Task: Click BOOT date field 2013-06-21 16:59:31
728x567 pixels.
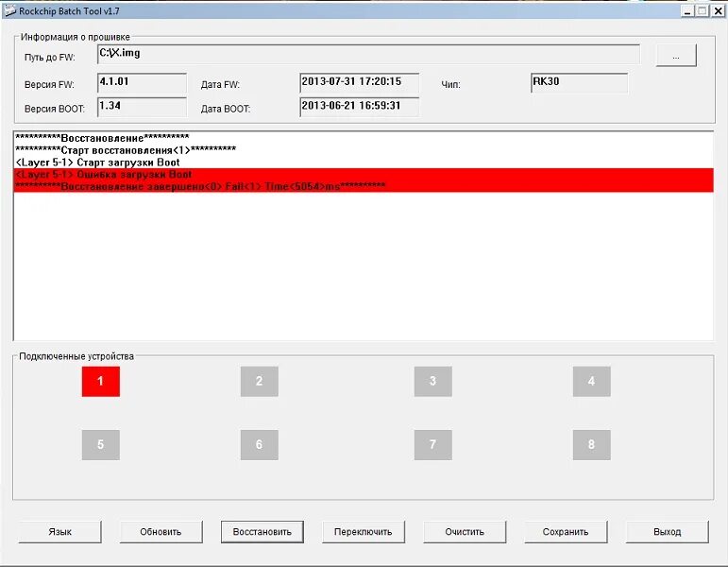Action: (x=360, y=107)
